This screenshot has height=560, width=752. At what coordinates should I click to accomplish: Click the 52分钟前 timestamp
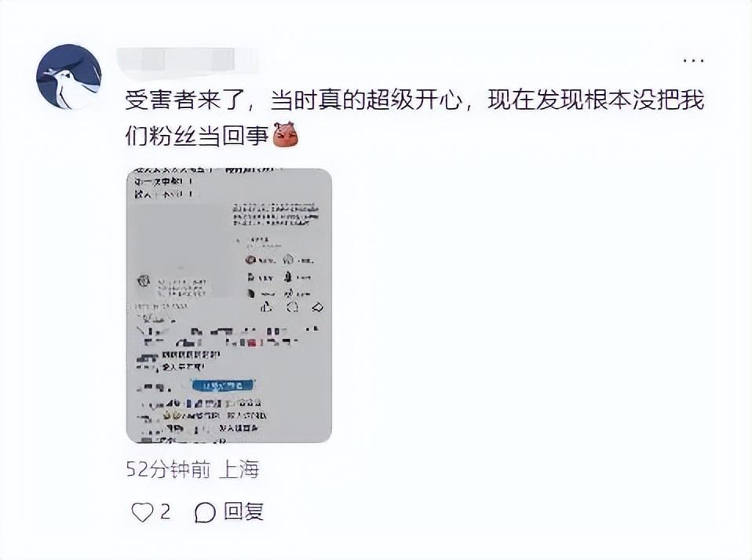point(168,470)
